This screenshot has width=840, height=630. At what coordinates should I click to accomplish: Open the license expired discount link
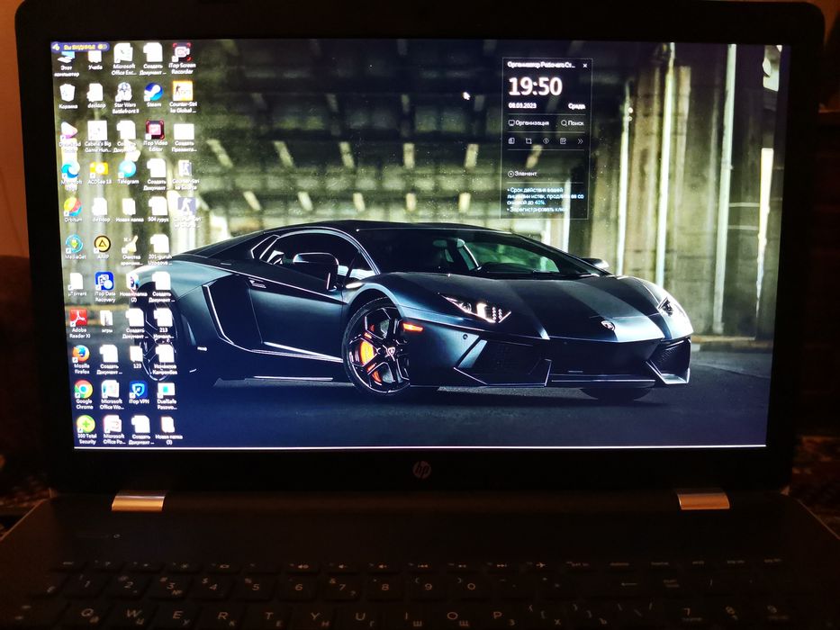(x=546, y=196)
